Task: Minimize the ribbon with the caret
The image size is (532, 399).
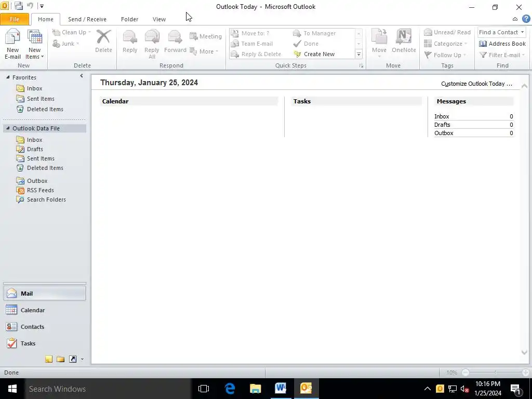Action: tap(515, 19)
